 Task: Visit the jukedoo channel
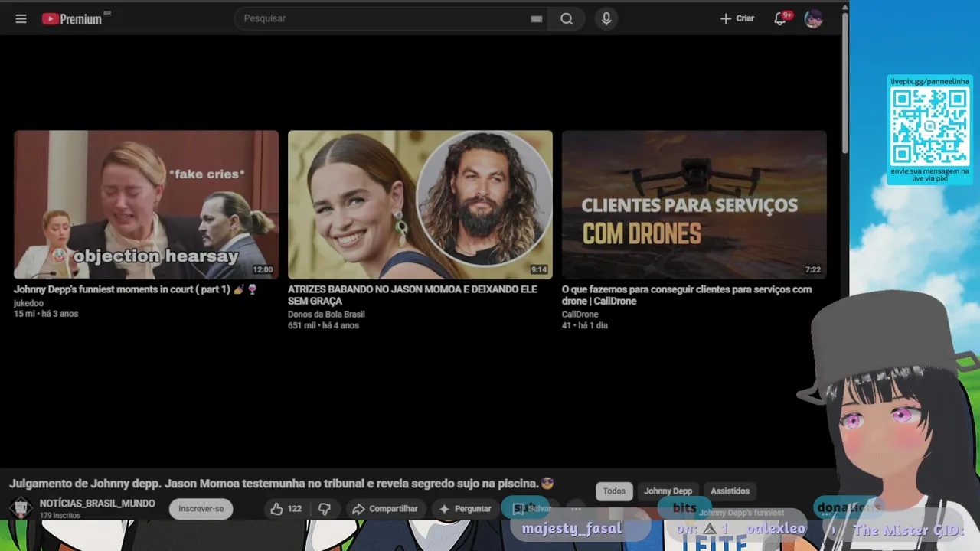(28, 303)
